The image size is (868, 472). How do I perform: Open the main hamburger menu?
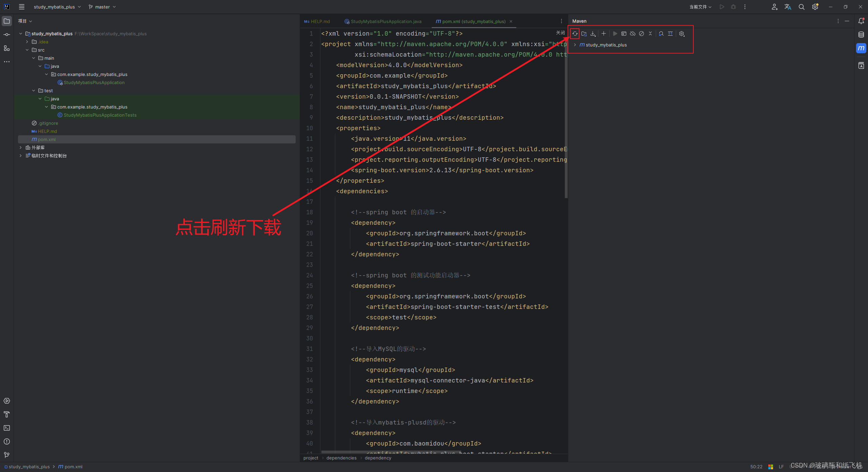tap(22, 7)
